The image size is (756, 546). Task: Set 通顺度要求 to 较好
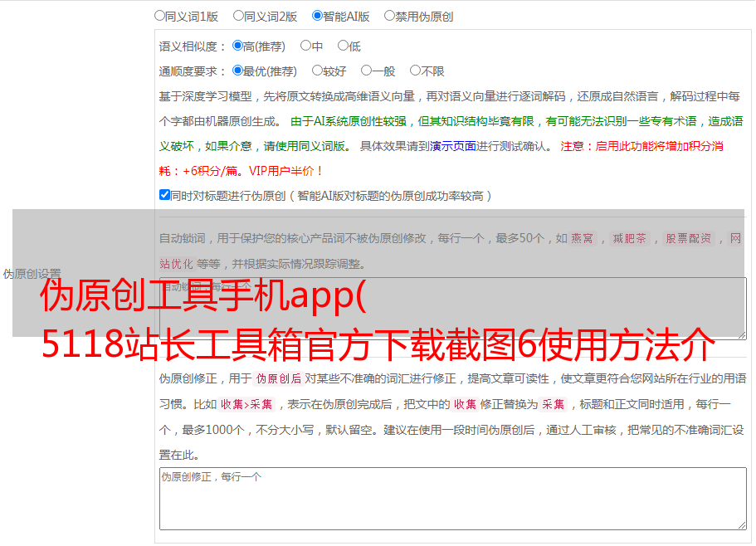coord(318,71)
